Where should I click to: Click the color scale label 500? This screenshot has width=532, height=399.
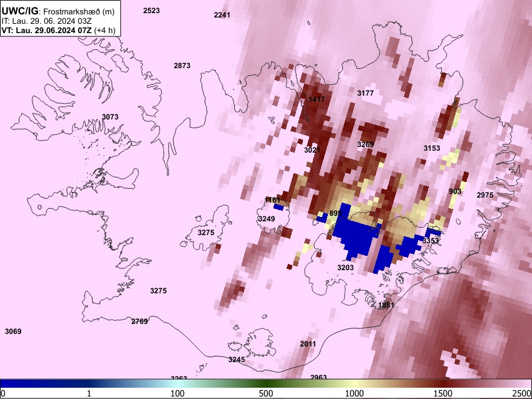coord(266,393)
